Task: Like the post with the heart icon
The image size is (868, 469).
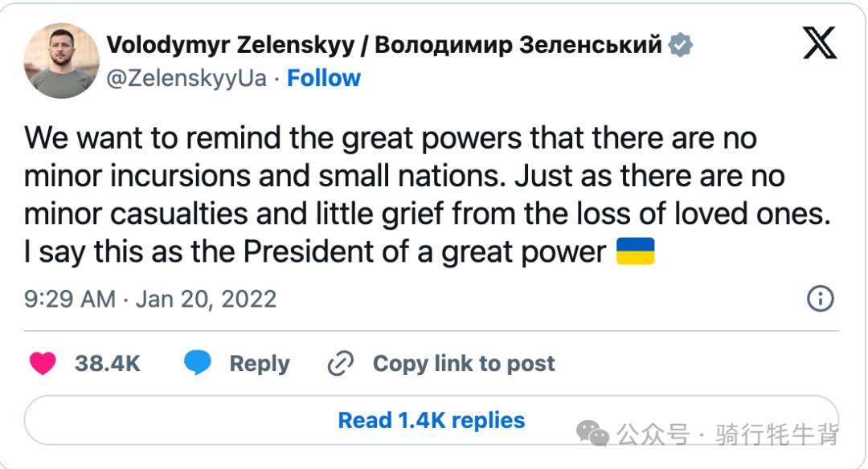Action: [x=43, y=363]
